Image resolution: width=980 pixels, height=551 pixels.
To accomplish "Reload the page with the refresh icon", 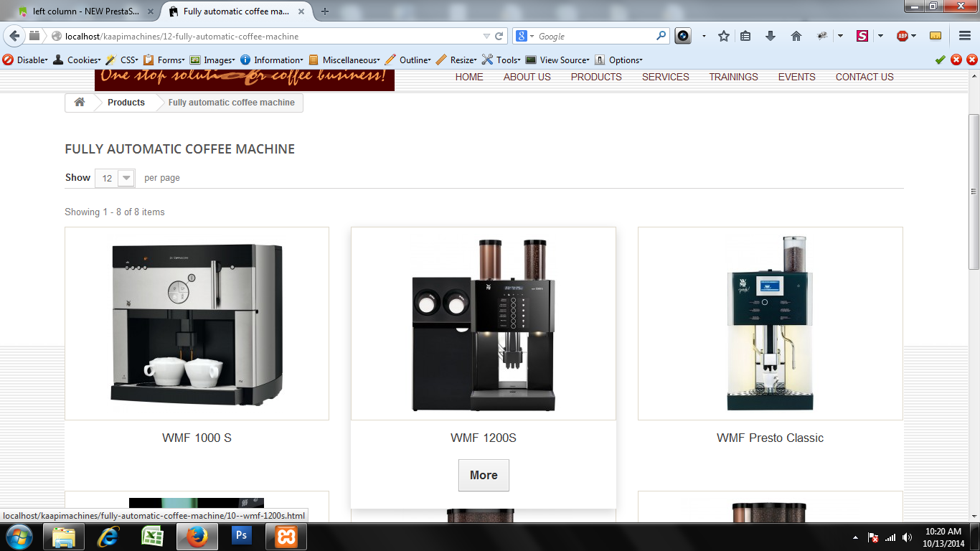I will click(x=499, y=36).
